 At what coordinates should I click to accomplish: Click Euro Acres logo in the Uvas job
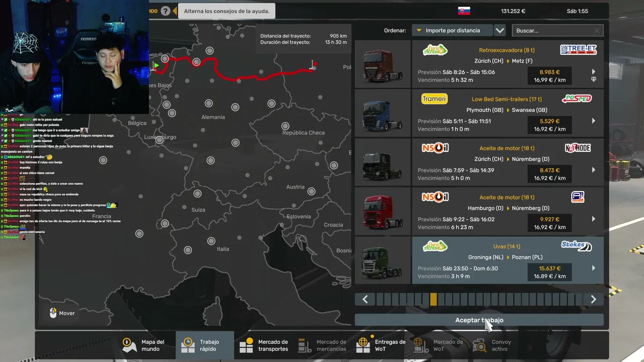pyautogui.click(x=435, y=246)
